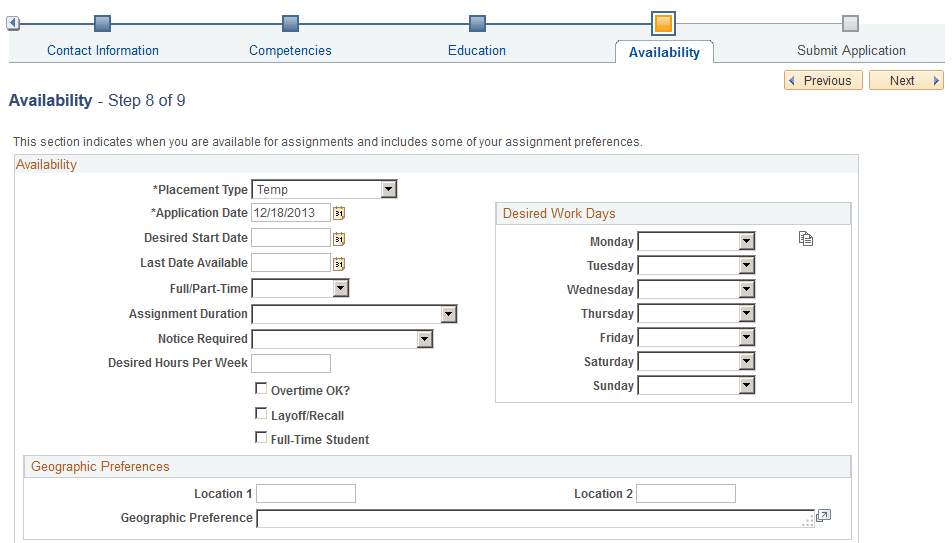Click the copy icon beside Monday
Viewport: 952px width, 543px height.
pos(806,239)
